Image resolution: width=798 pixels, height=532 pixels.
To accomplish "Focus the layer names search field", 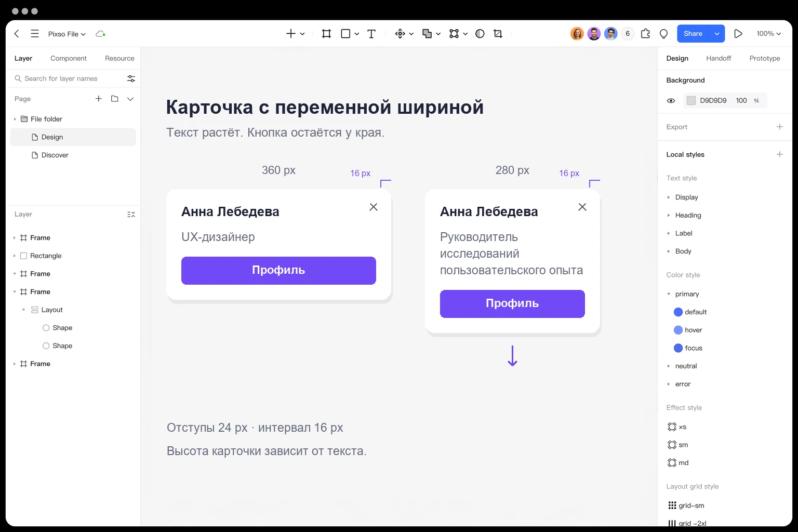I will (68, 78).
